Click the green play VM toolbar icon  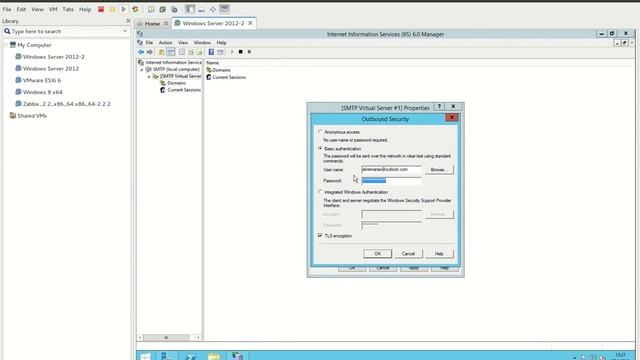(124, 9)
